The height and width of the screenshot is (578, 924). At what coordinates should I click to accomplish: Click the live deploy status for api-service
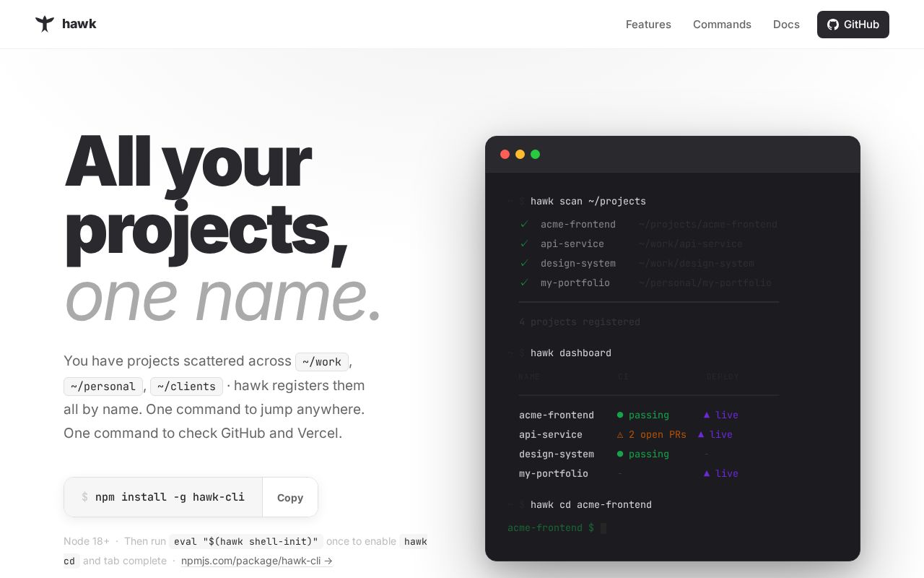715,434
